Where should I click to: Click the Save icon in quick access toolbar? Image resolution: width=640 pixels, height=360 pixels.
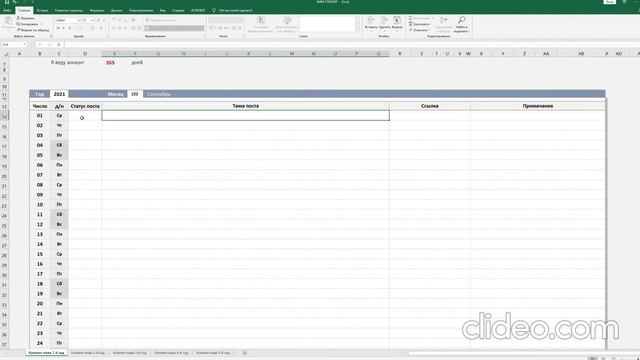[x=7, y=2]
